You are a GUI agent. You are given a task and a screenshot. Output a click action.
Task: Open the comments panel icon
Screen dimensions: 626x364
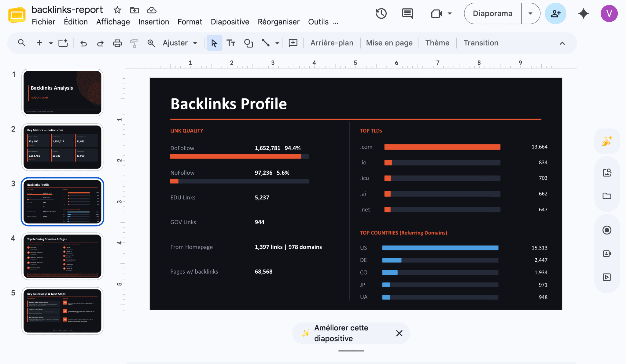[x=407, y=13]
